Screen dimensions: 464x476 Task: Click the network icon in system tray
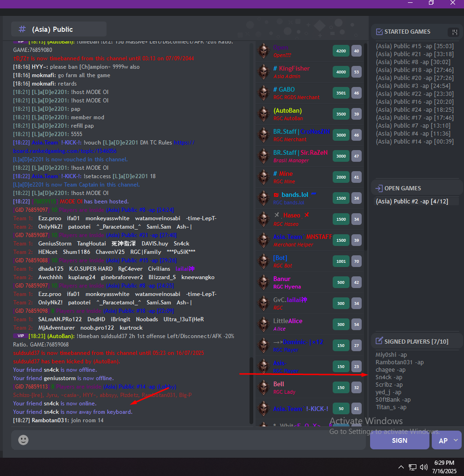coord(413,467)
